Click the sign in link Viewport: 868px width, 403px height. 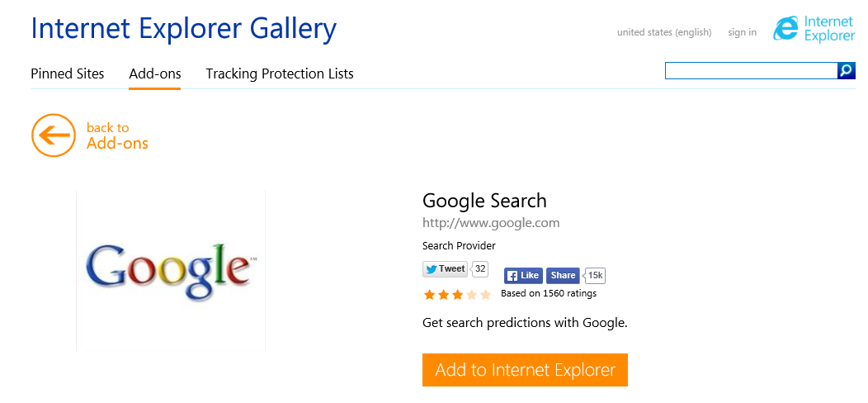[x=743, y=32]
